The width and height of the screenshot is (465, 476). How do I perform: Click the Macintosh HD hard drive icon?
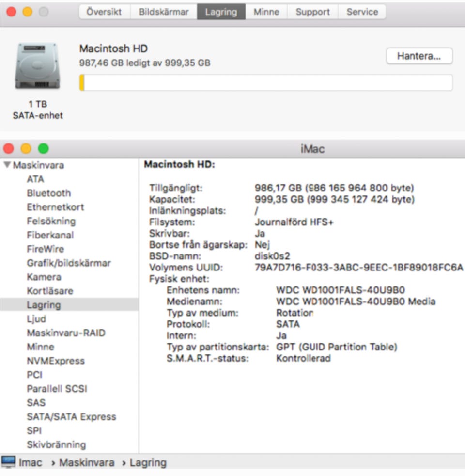tap(38, 67)
